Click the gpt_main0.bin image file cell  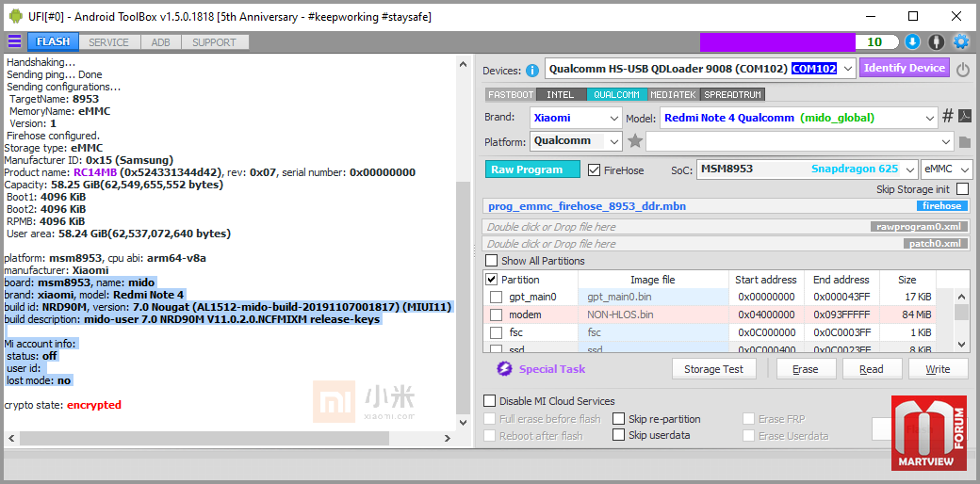pyautogui.click(x=653, y=297)
